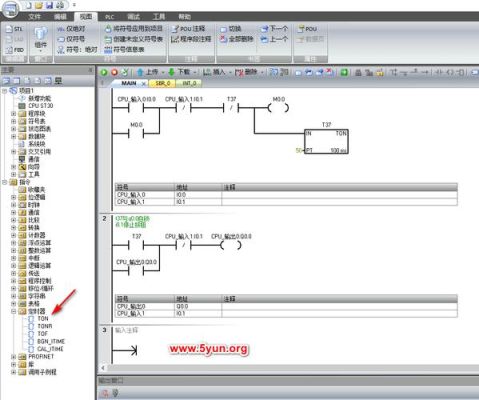The height and width of the screenshot is (400, 479).
Task: Click the 下载 download arrow icon
Action: click(171, 72)
